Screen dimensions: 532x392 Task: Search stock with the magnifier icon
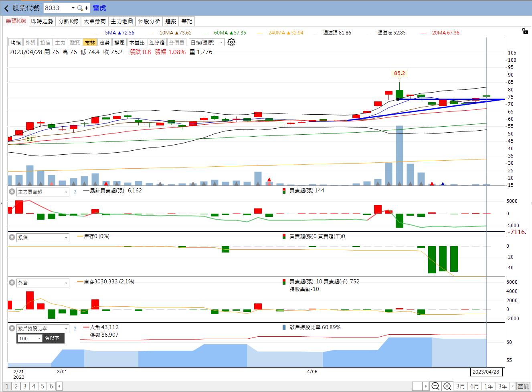(80, 8)
